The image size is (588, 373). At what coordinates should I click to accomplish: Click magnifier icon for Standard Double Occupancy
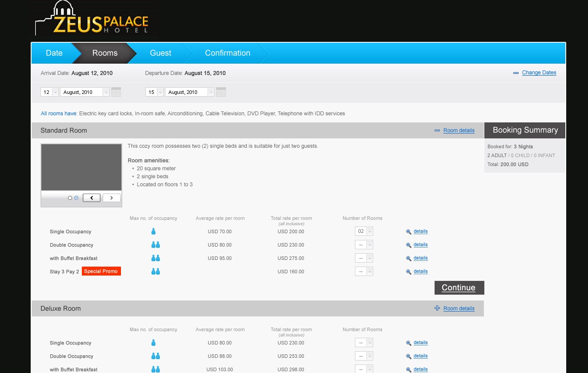click(409, 245)
